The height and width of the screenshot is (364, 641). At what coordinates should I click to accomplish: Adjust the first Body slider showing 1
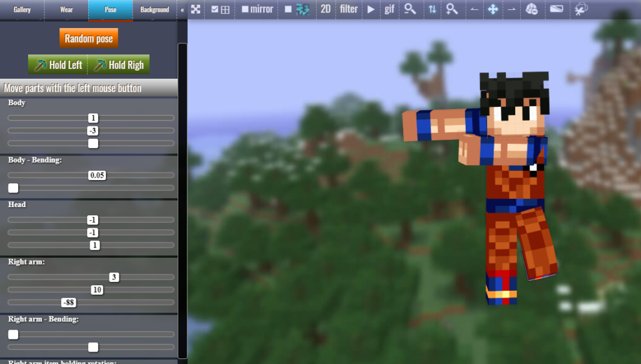(93, 118)
